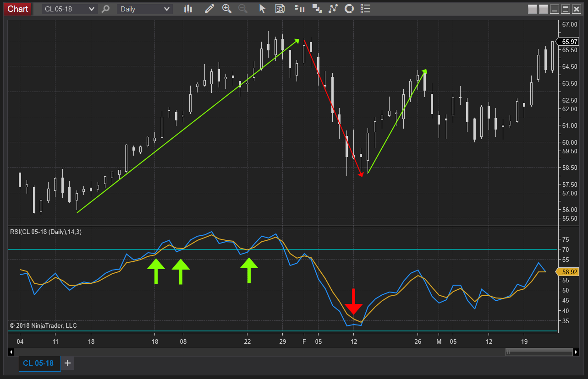This screenshot has width=588, height=379.
Task: Open the Properties list icon
Action: [365, 9]
